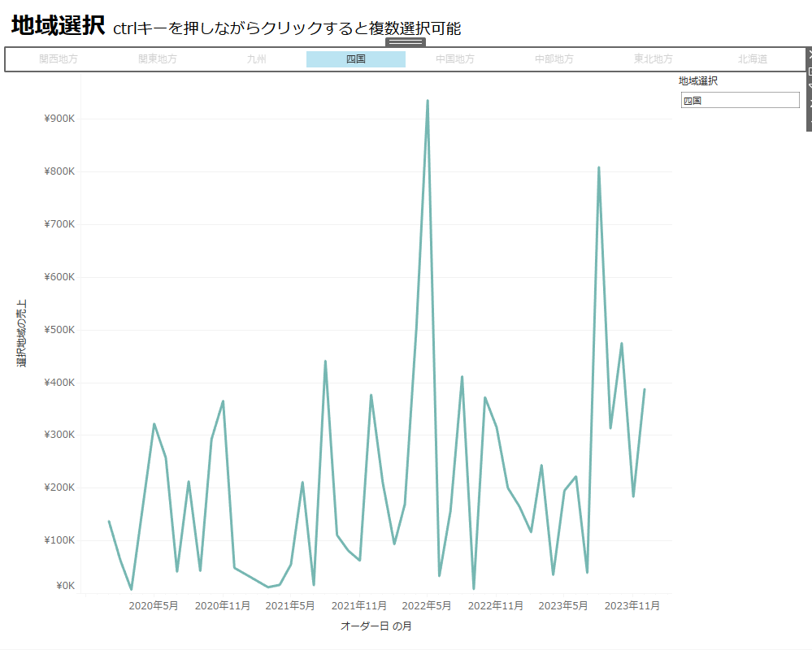
Task: Click the 選択地域の売上 vertical axis title
Action: pos(22,333)
